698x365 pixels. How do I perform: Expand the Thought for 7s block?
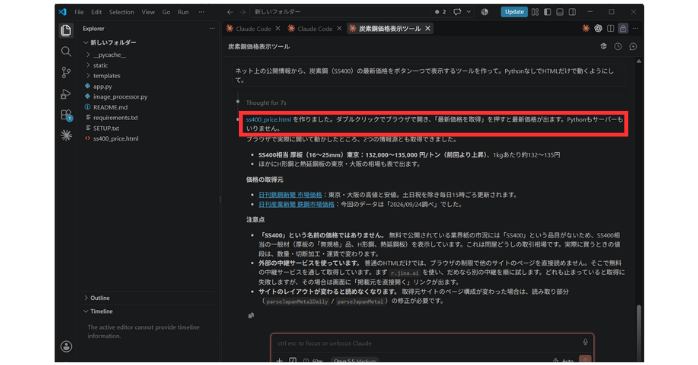(x=266, y=103)
